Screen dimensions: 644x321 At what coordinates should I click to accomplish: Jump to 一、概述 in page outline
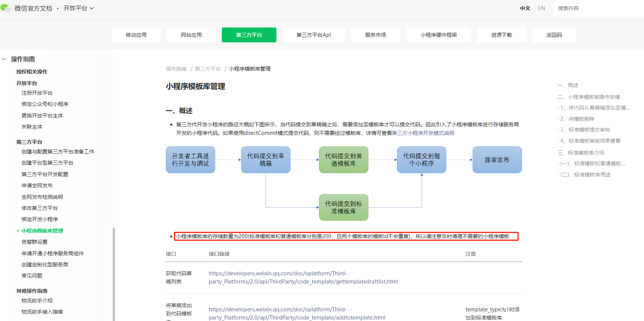coord(568,85)
